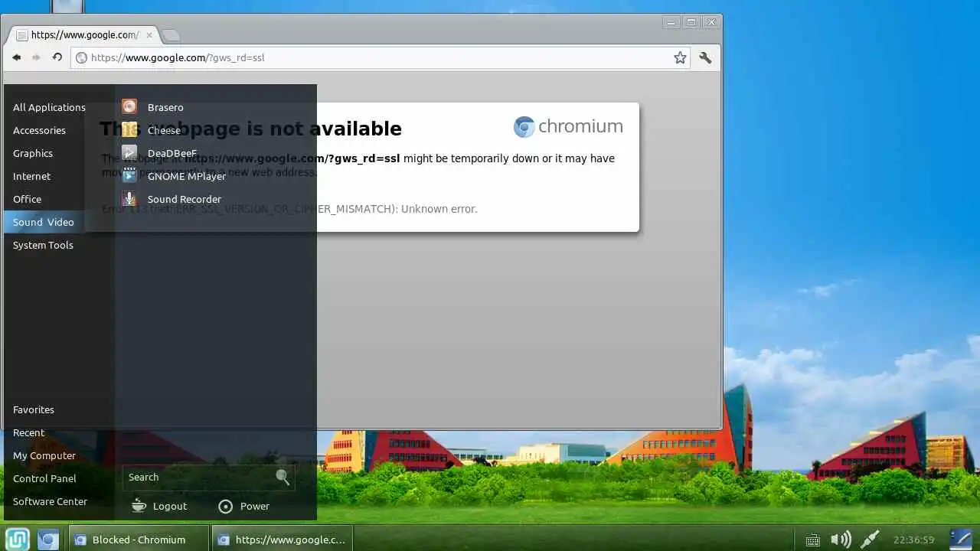The width and height of the screenshot is (980, 551).
Task: Click the Power button
Action: [x=243, y=506]
